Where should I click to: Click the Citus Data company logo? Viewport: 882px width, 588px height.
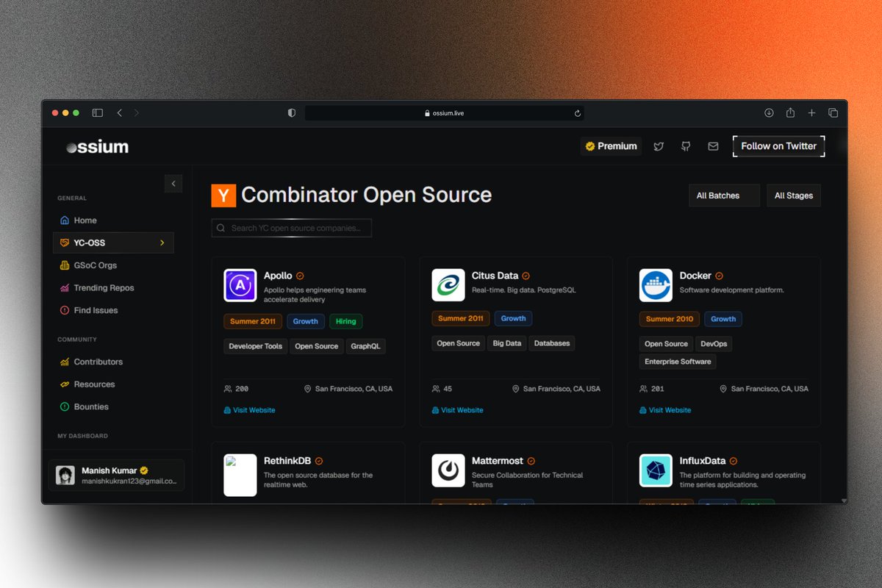448,285
